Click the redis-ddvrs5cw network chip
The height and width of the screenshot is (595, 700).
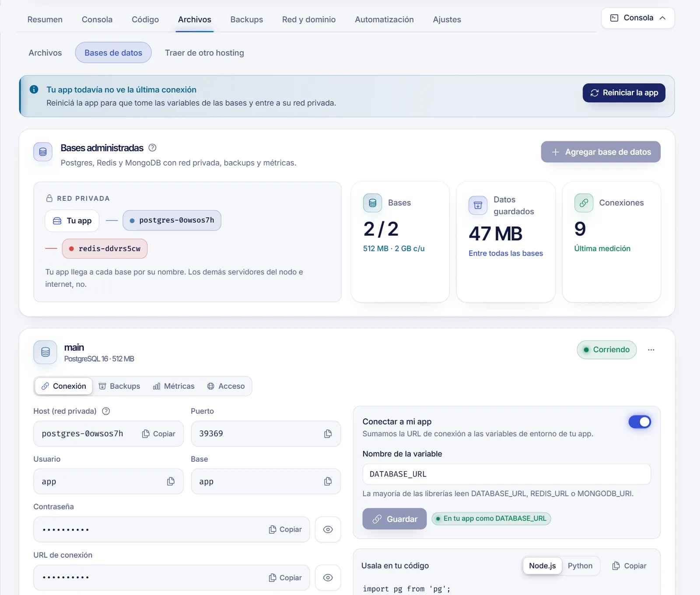pos(105,249)
